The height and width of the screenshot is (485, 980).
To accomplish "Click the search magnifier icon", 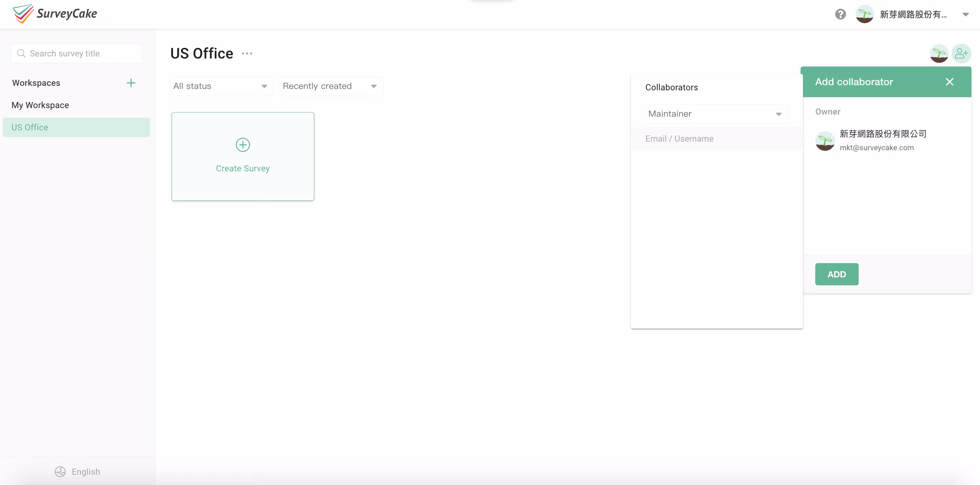I will [21, 54].
